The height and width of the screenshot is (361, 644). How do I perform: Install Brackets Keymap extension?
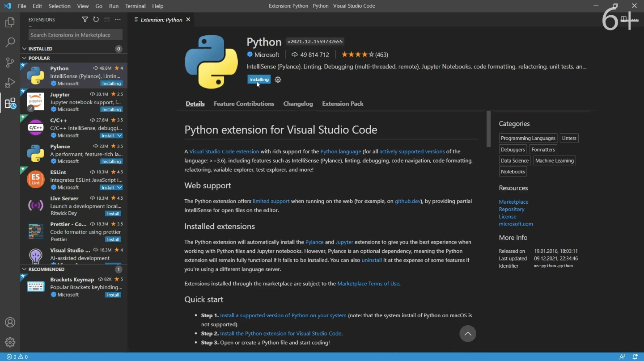point(113,295)
